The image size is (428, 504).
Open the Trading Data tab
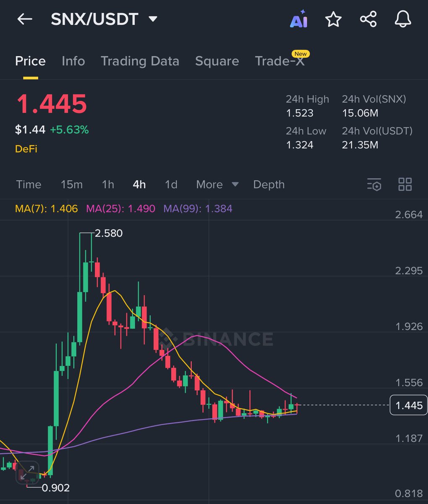tap(140, 61)
